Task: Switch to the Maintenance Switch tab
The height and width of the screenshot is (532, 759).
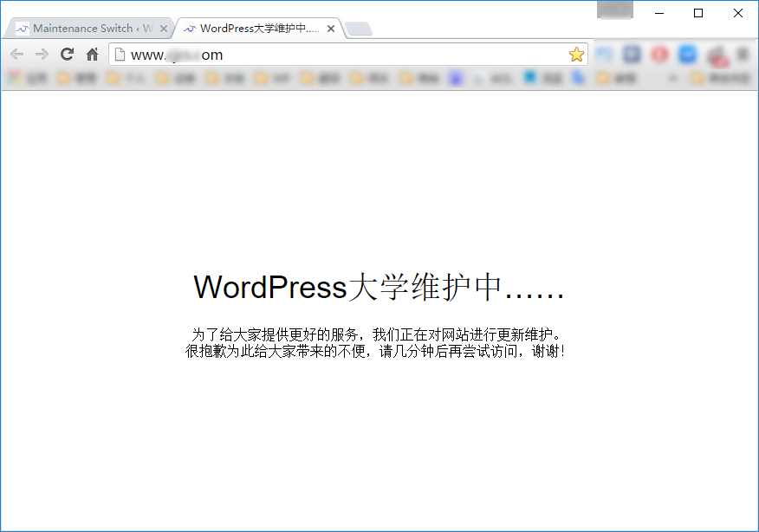Action: point(88,29)
